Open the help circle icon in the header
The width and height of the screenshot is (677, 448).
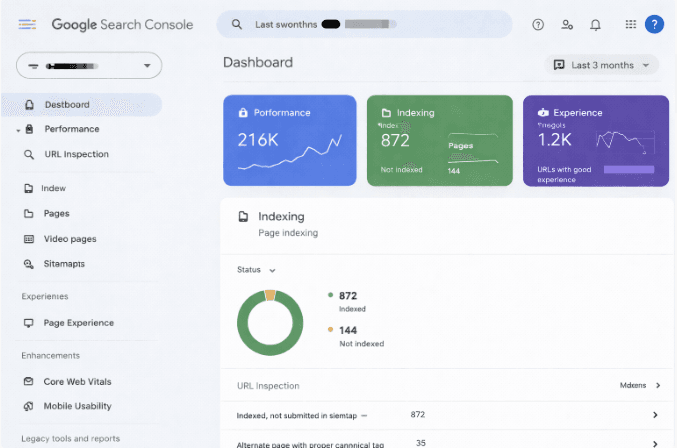click(538, 25)
